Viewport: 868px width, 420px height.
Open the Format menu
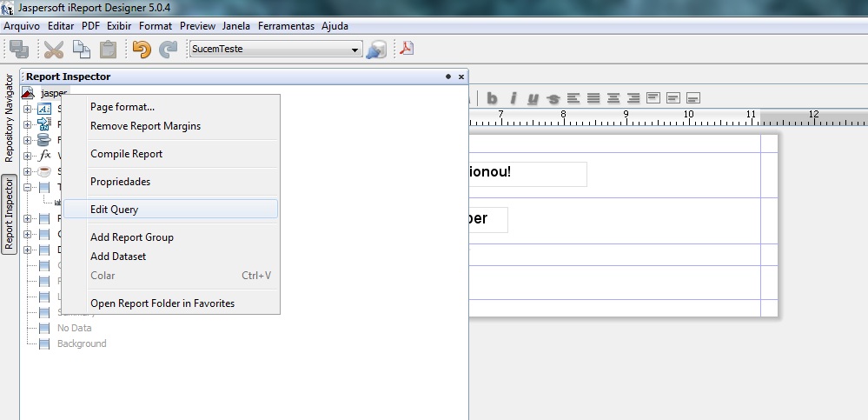[156, 26]
